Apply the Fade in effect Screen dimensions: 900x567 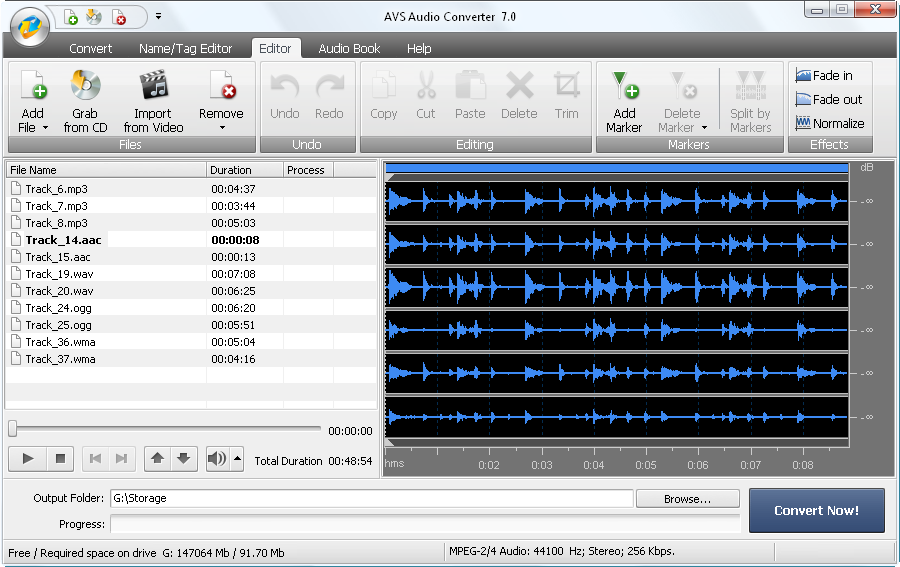(x=803, y=76)
